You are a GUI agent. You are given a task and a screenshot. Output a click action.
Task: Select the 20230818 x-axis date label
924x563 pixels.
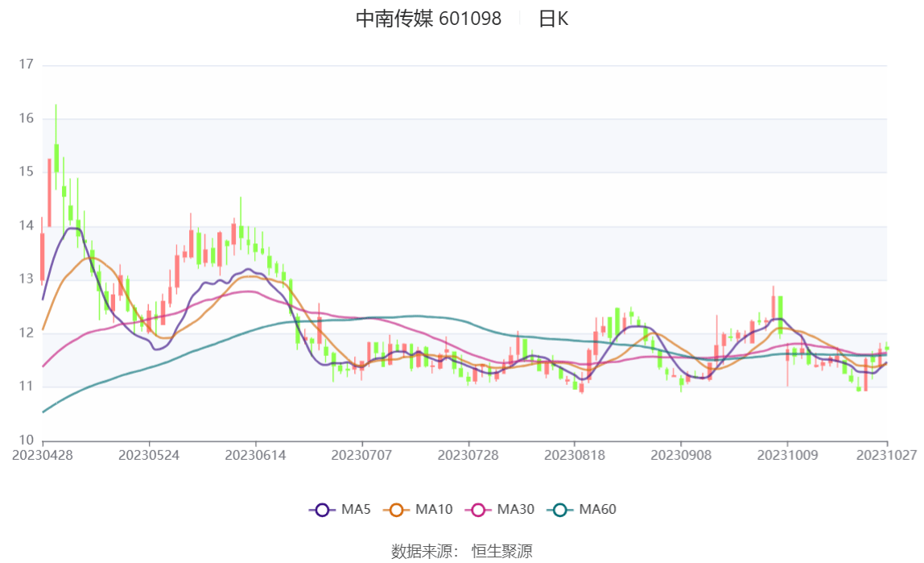[575, 455]
